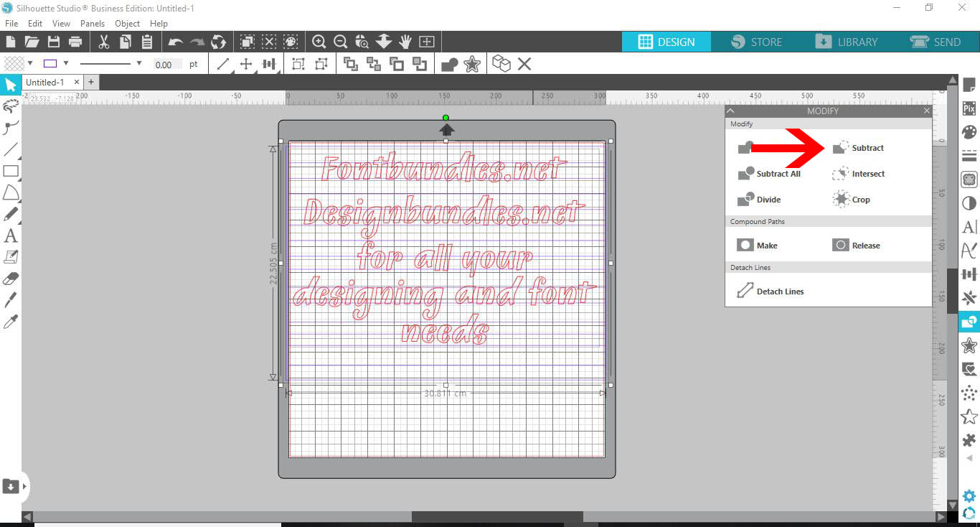Click the Crop button
Viewport: 980px width, 527px height.
(x=851, y=200)
